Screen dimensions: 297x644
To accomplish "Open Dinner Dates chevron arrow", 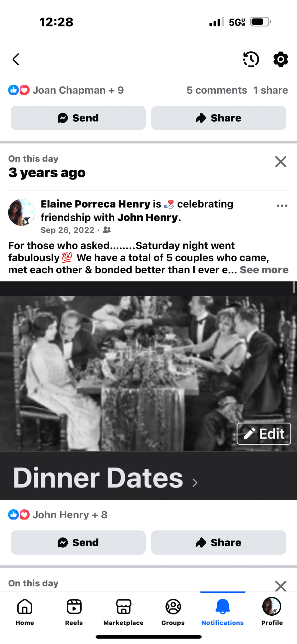I will (x=195, y=483).
